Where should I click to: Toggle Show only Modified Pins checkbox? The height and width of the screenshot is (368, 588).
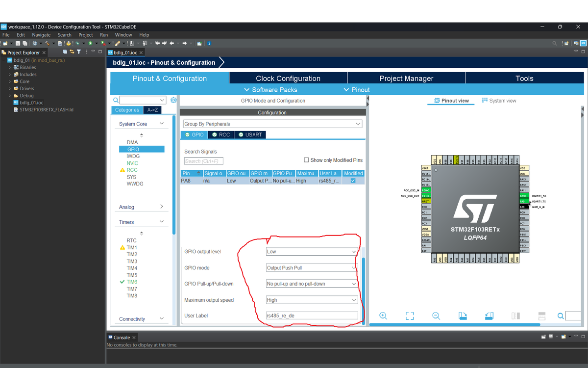(307, 160)
